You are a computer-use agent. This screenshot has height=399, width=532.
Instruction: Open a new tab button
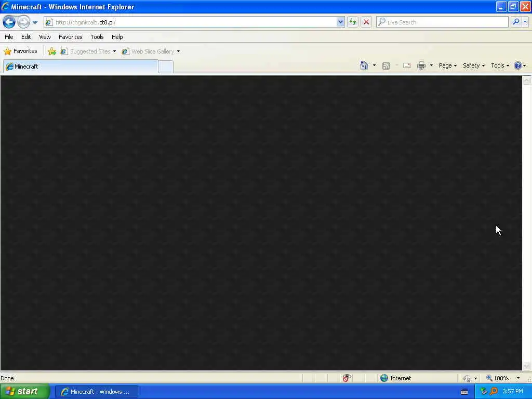point(166,67)
